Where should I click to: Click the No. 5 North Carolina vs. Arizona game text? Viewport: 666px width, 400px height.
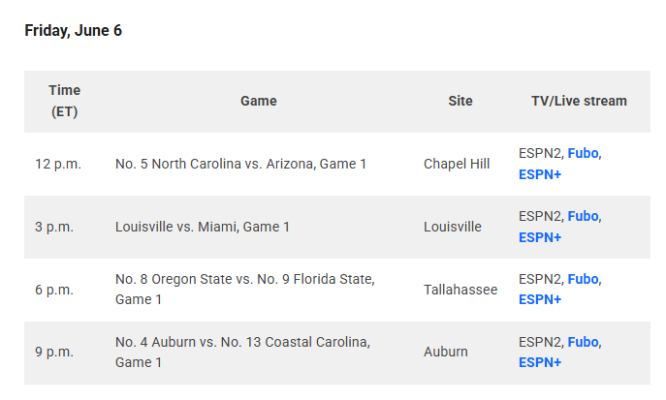point(241,164)
